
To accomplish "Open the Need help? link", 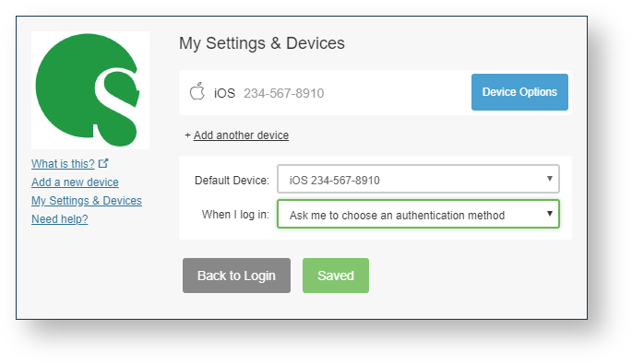I will [60, 219].
